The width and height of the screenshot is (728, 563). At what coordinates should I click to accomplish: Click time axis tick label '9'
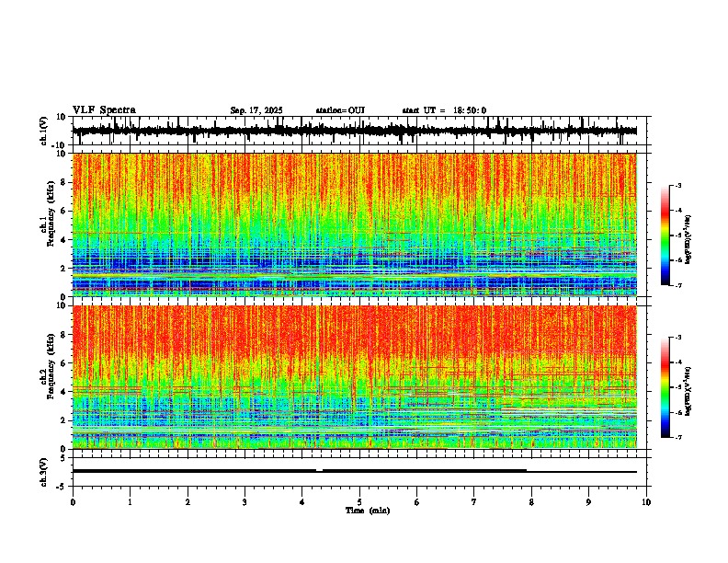coord(588,502)
